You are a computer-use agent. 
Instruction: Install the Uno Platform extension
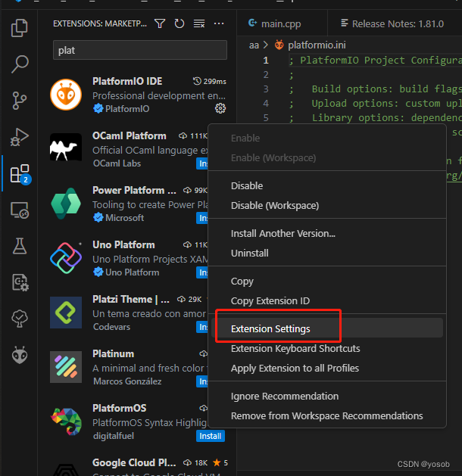pyautogui.click(x=202, y=272)
